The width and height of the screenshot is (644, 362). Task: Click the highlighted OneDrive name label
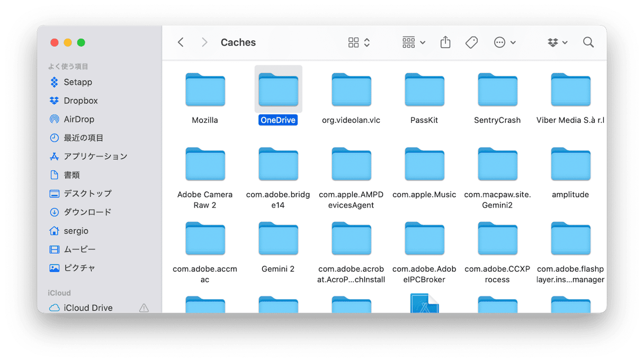click(278, 120)
